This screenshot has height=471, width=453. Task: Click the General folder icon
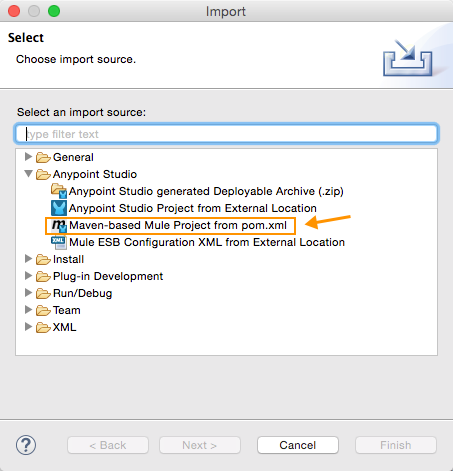point(43,157)
